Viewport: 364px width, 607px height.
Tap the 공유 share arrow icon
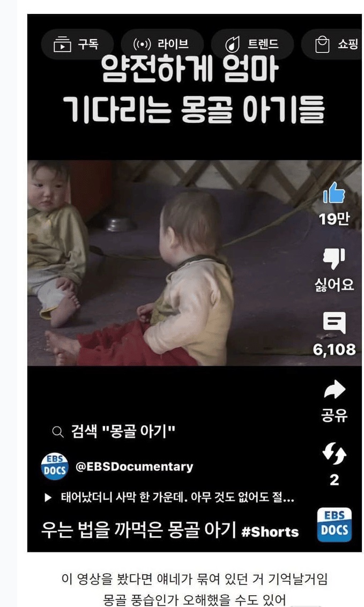coord(334,389)
